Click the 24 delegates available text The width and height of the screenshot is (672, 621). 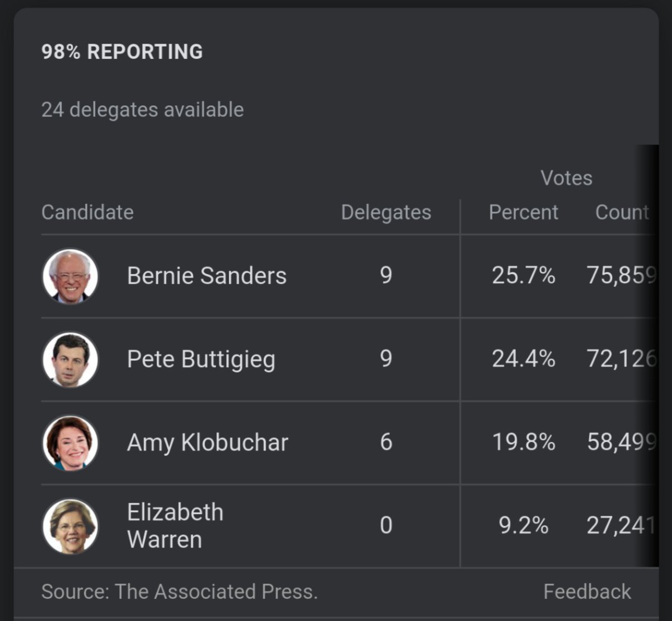142,110
